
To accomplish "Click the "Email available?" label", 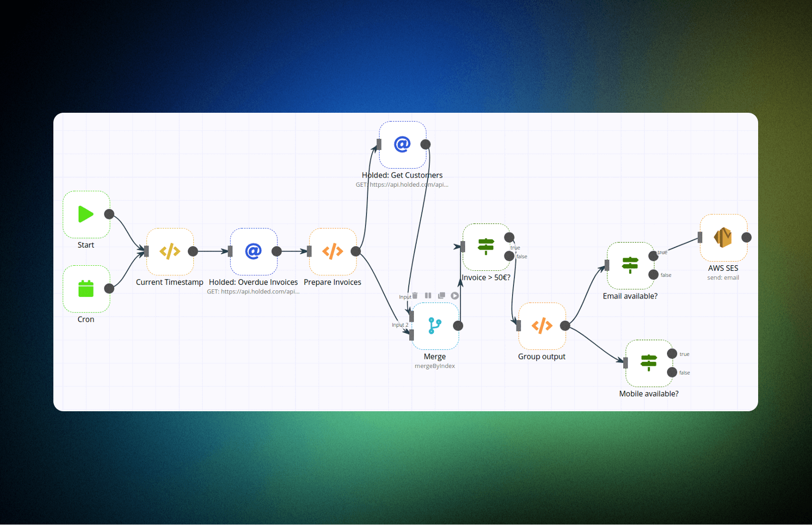I will tap(630, 296).
